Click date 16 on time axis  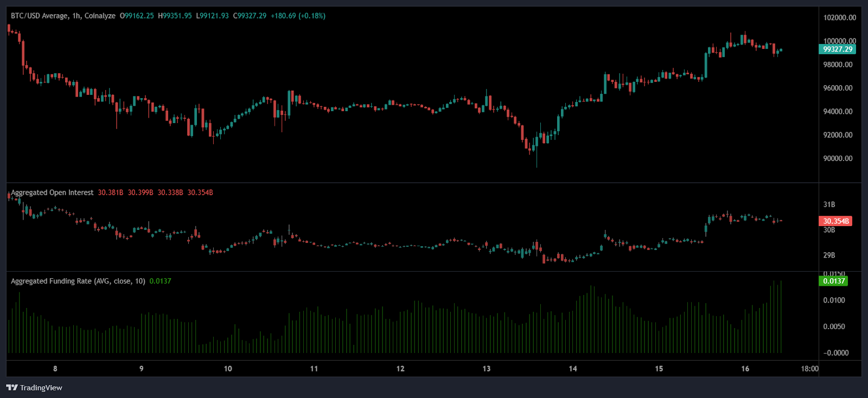pos(745,369)
